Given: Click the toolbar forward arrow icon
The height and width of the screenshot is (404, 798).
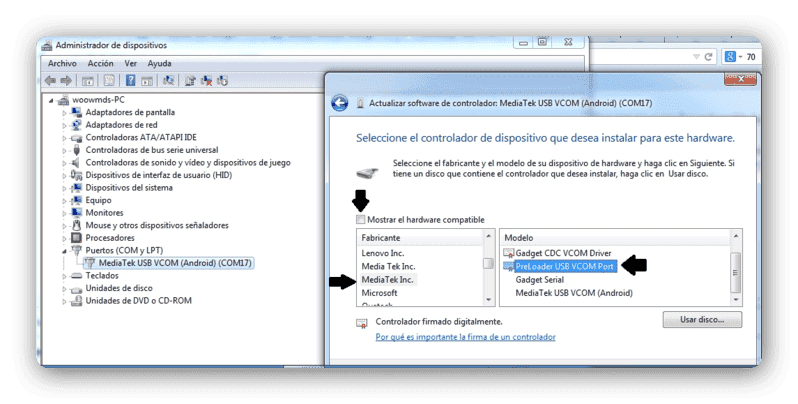Looking at the screenshot, I should point(66,80).
